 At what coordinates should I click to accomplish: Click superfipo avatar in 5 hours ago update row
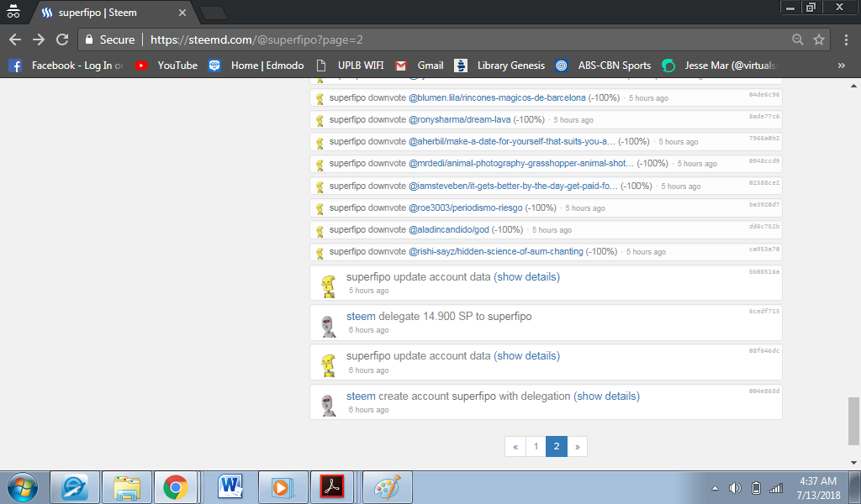click(329, 286)
